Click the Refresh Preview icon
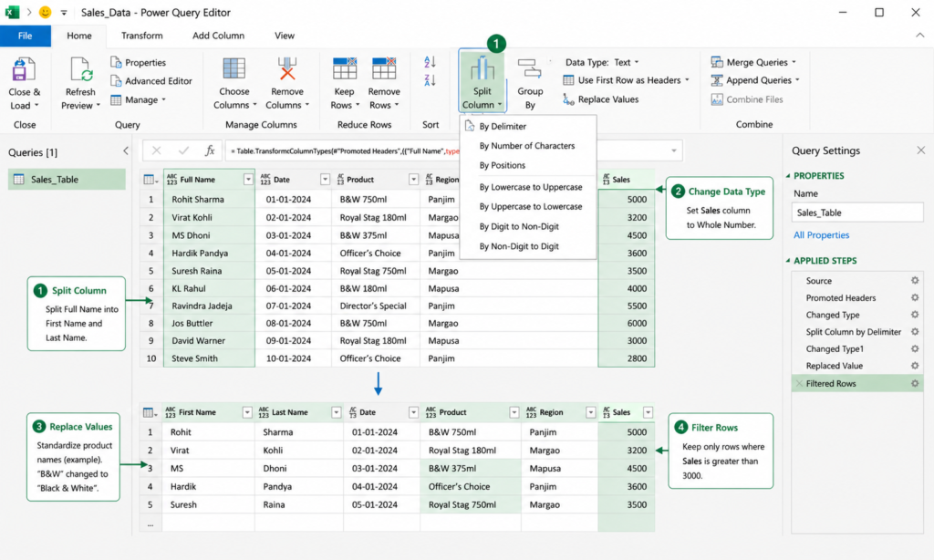 (80, 69)
